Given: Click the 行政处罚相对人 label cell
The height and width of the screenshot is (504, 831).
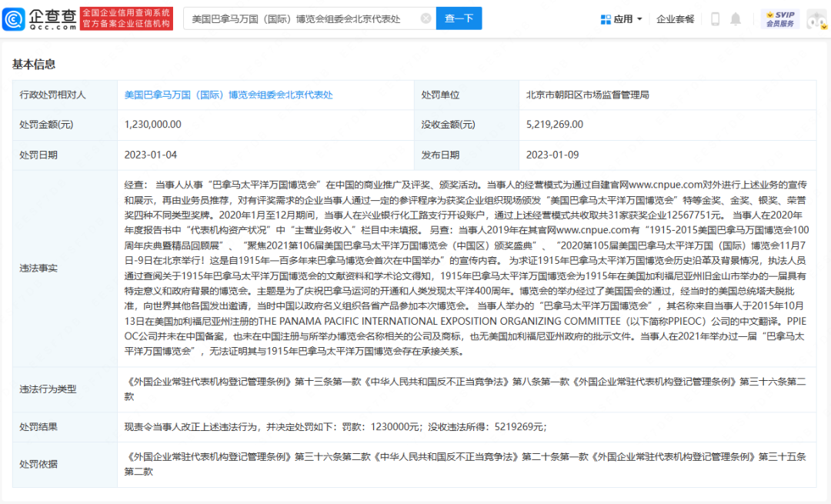Looking at the screenshot, I should 65,95.
